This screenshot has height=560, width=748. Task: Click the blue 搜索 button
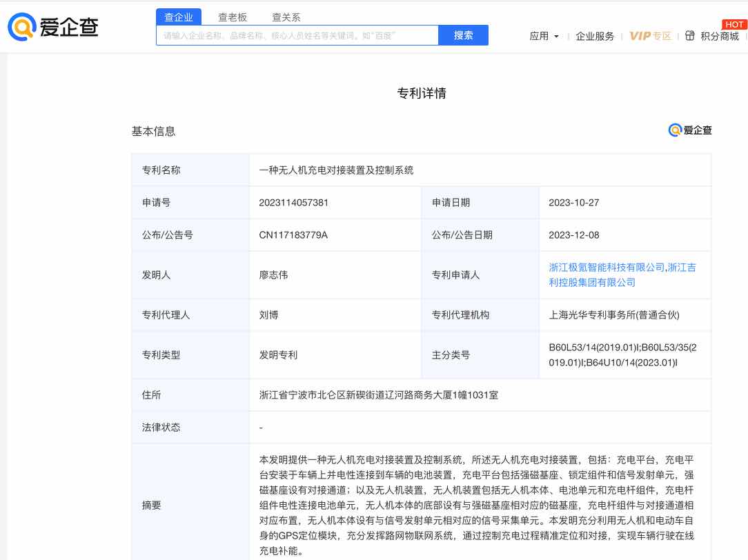click(463, 35)
